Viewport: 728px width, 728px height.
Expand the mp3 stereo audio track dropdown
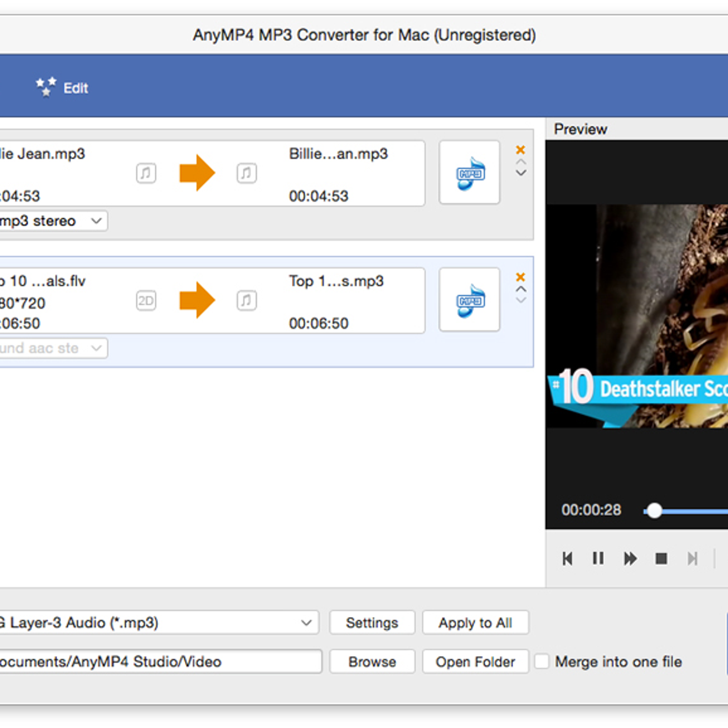53,221
